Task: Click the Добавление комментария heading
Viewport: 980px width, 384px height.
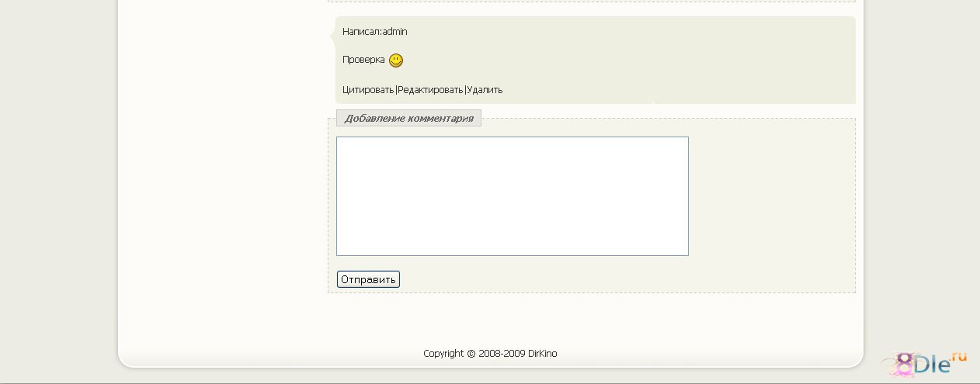Action: point(408,119)
